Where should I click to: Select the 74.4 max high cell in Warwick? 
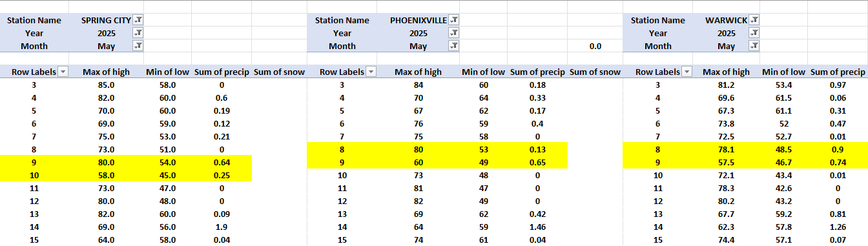pos(727,240)
